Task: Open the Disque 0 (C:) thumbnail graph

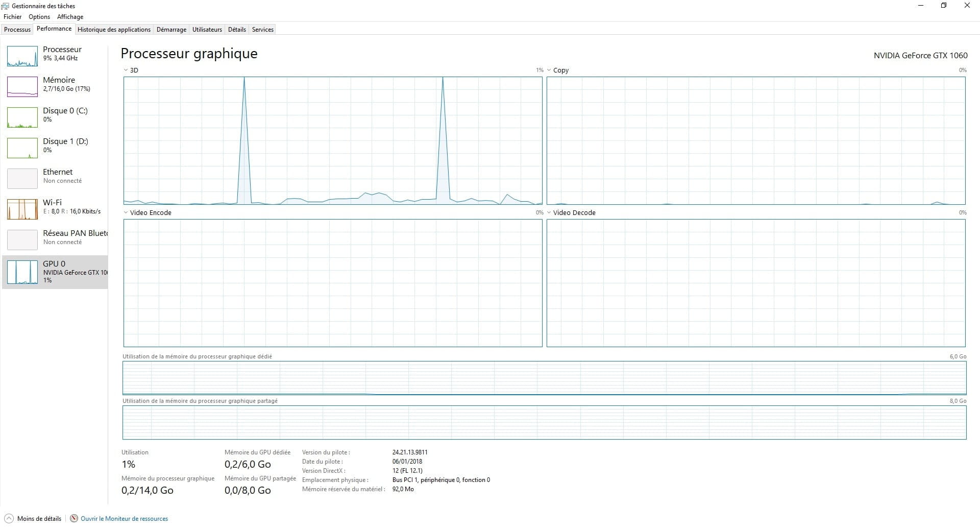Action: [x=22, y=117]
